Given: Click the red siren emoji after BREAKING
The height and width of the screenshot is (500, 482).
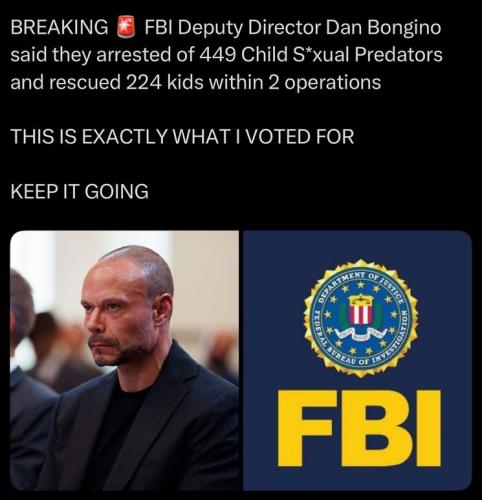Looking at the screenshot, I should (126, 27).
